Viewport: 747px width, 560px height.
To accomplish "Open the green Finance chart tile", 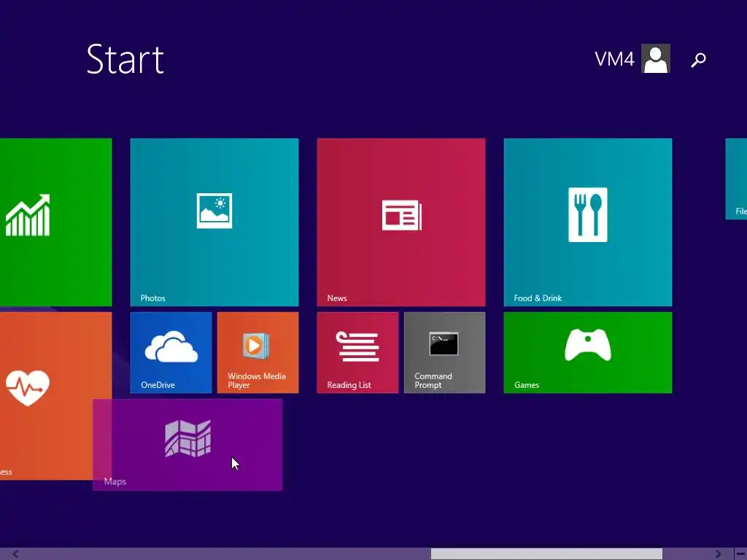I will click(55, 222).
